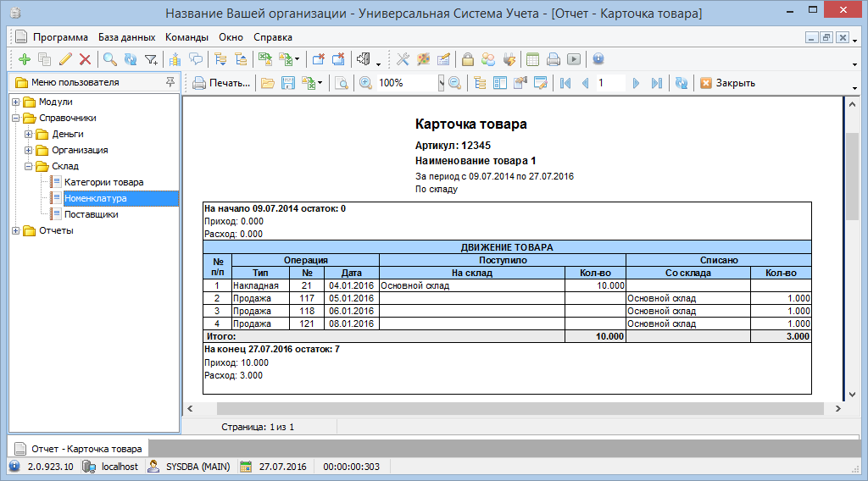The image size is (868, 481).
Task: Click the users icon in the toolbar
Action: tap(488, 59)
